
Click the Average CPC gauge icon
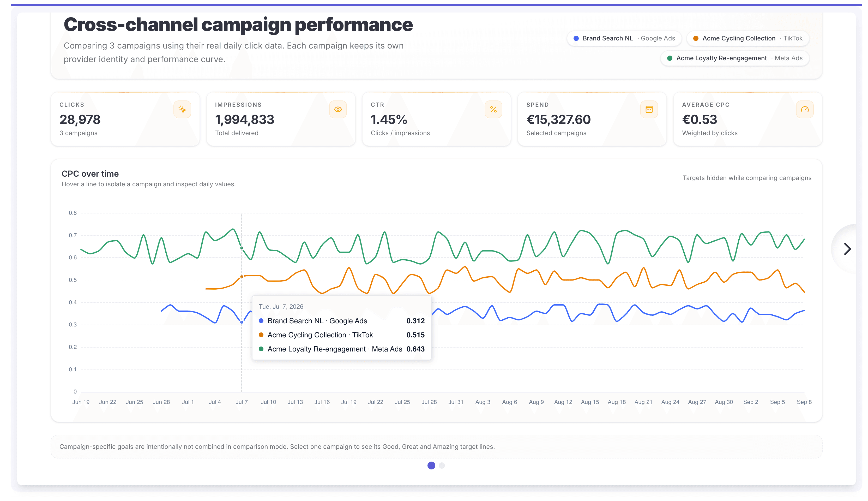[x=805, y=109]
